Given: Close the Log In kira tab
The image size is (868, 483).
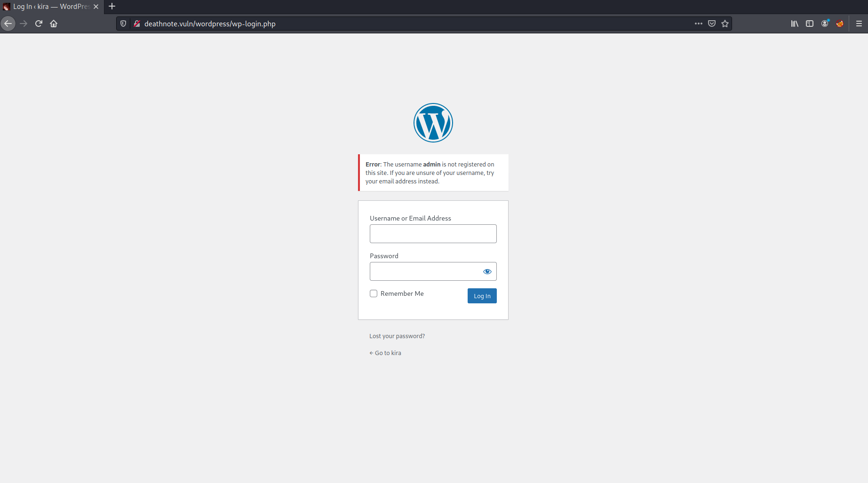Looking at the screenshot, I should [x=96, y=7].
